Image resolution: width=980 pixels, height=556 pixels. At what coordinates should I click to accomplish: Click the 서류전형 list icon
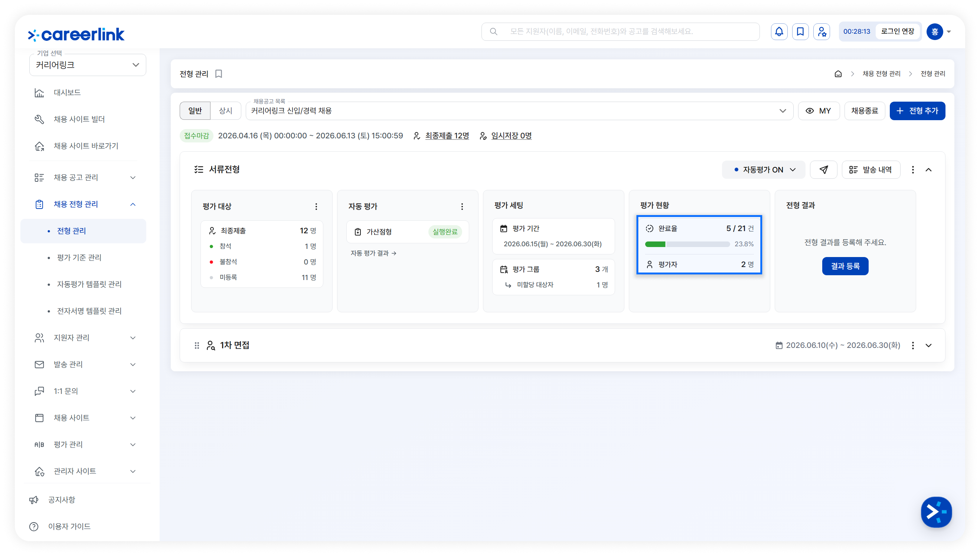[x=199, y=170]
